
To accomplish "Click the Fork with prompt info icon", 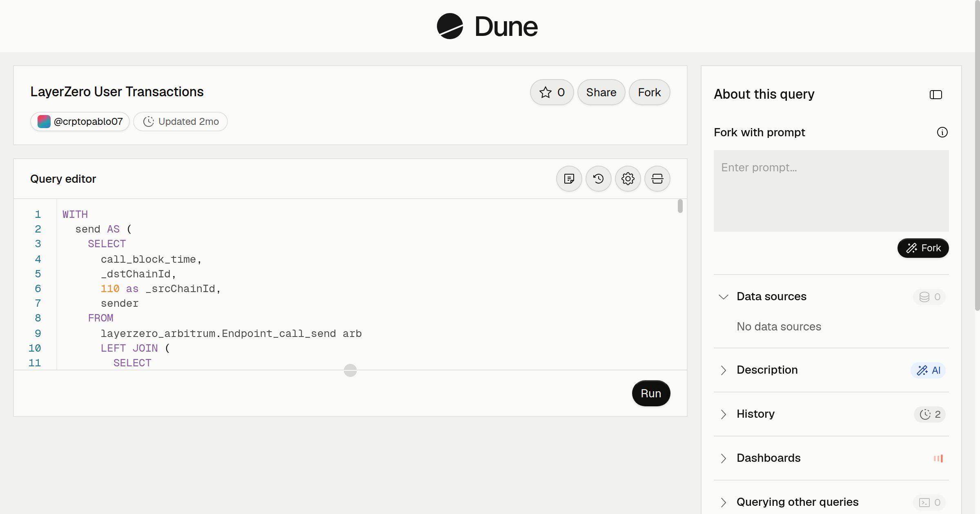I will [x=942, y=132].
